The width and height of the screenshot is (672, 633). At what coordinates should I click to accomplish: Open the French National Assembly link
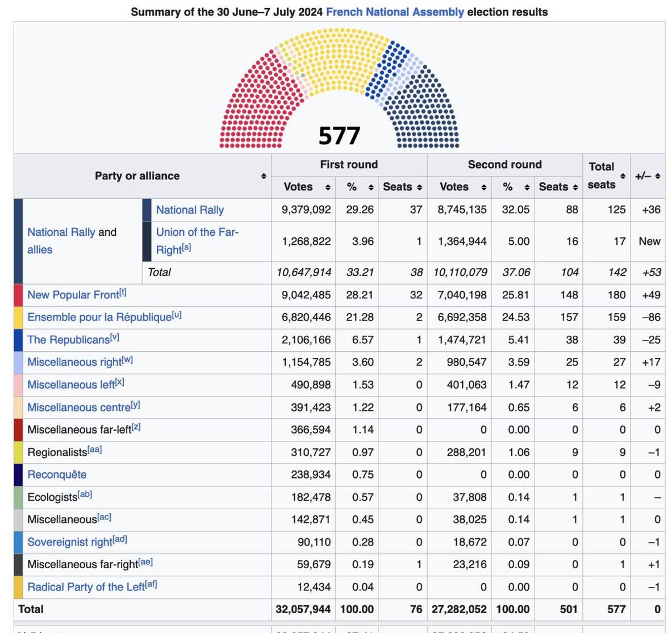[x=395, y=12]
